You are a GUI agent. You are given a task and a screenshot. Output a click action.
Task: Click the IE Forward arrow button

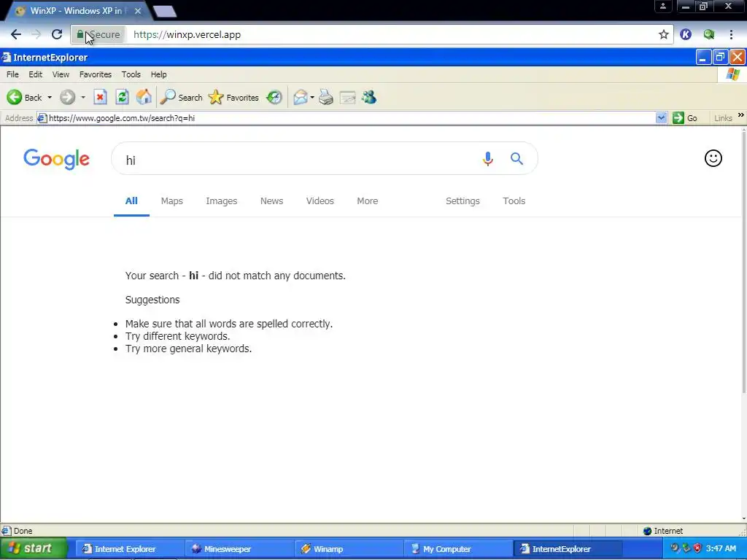coord(67,98)
